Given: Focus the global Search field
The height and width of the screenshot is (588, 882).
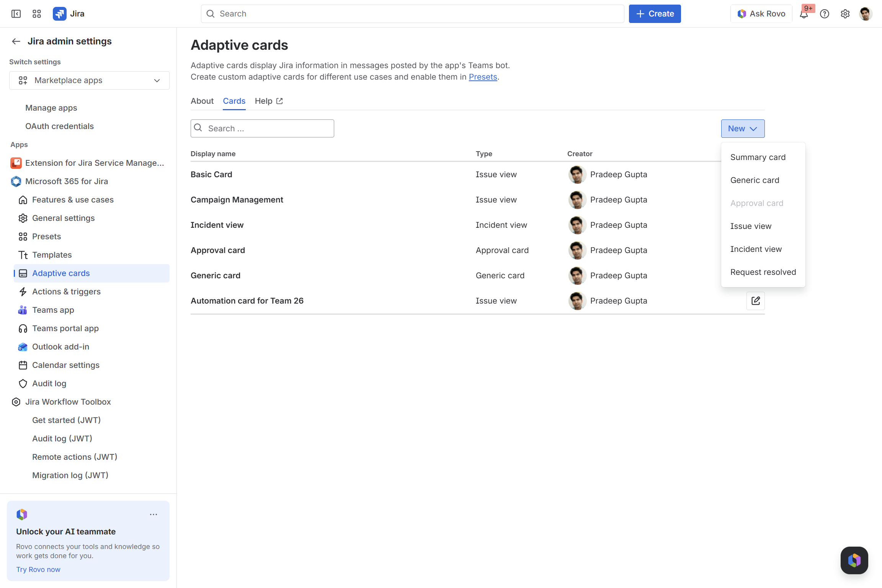Looking at the screenshot, I should pyautogui.click(x=413, y=14).
